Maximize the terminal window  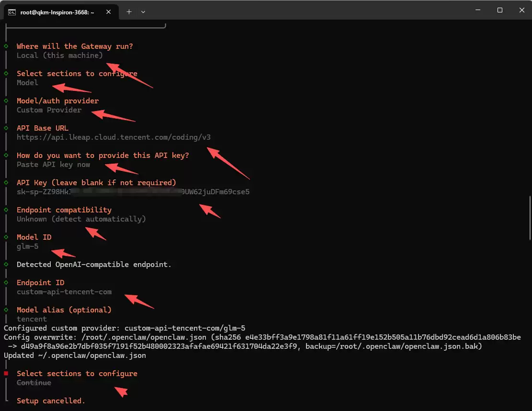pyautogui.click(x=499, y=10)
